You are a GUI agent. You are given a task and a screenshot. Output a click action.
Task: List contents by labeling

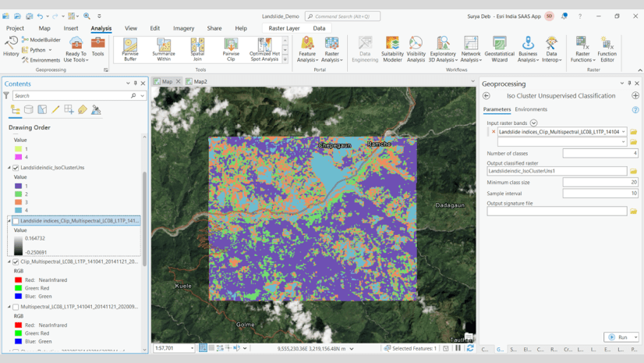[83, 110]
